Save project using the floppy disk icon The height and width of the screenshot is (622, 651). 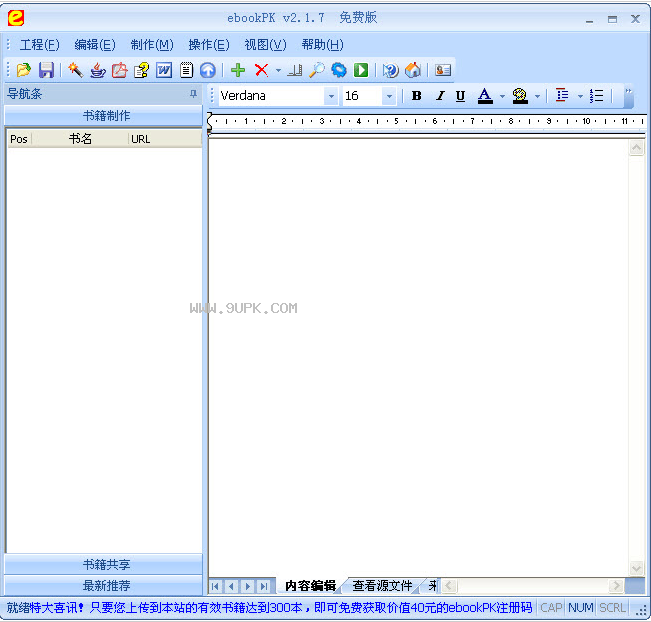point(46,70)
